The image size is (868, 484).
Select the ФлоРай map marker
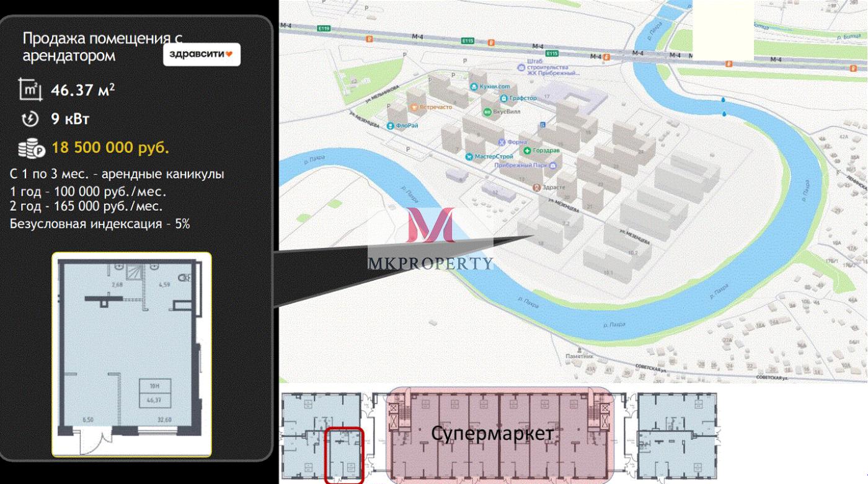click(390, 126)
